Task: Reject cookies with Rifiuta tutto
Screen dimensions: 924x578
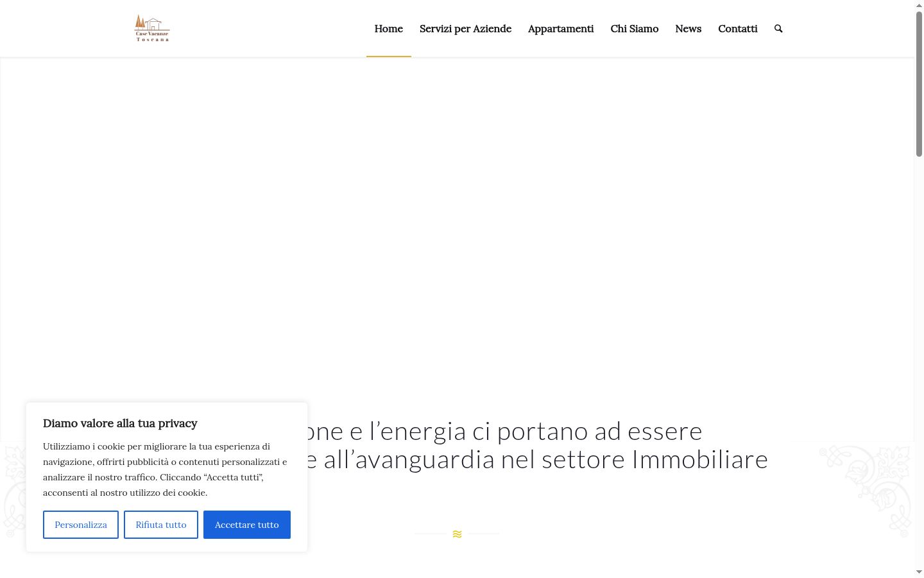Action: (161, 525)
